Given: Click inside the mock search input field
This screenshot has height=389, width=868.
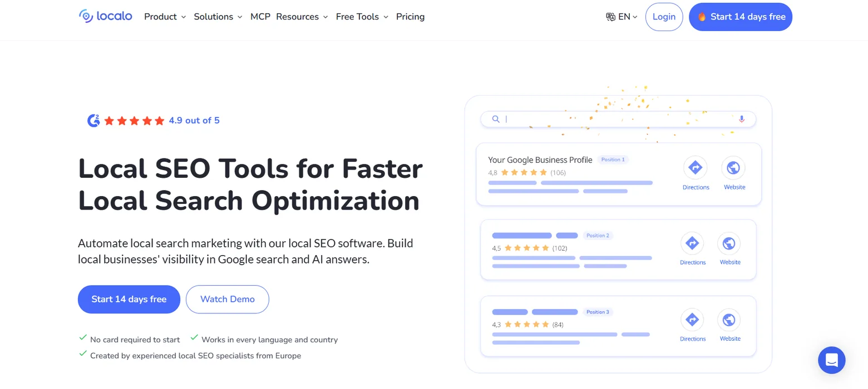Looking at the screenshot, I should tap(618, 119).
